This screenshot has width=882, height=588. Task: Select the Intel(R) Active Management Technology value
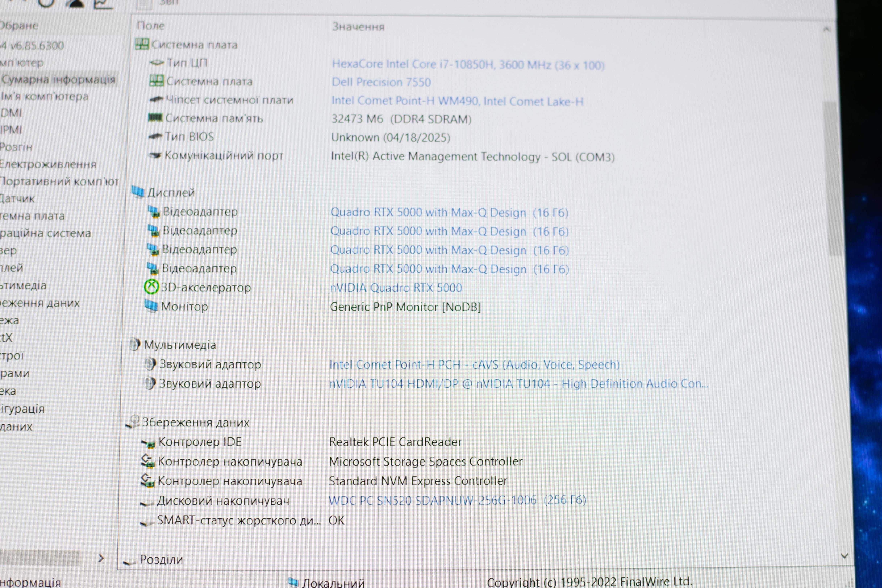click(x=472, y=156)
